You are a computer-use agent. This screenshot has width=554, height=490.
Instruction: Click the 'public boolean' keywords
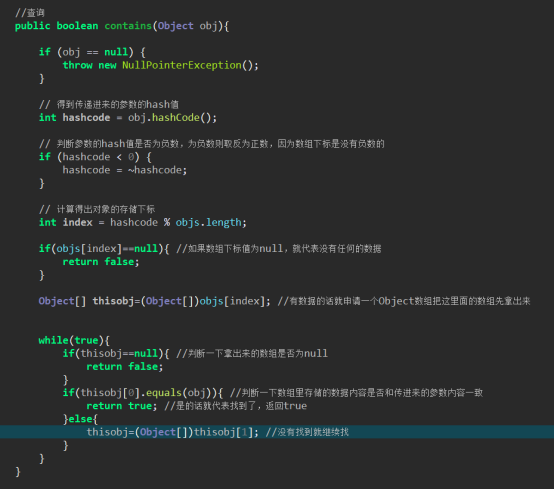pyautogui.click(x=57, y=26)
